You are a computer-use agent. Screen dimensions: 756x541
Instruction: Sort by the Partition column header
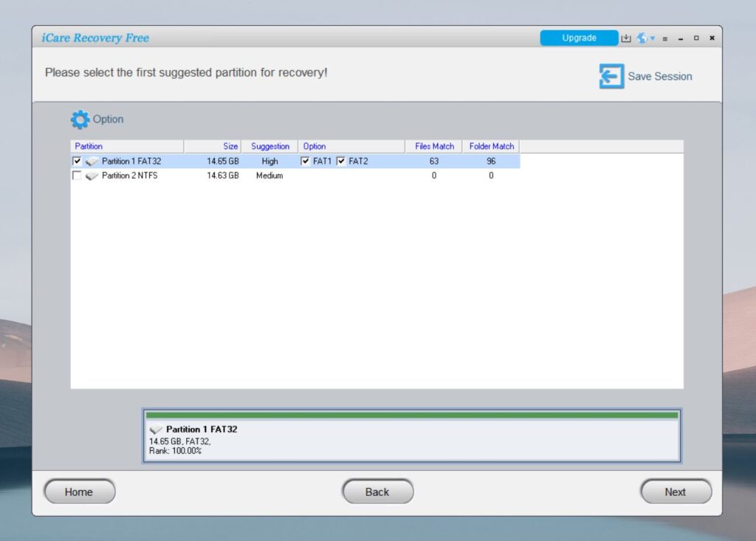(x=127, y=146)
